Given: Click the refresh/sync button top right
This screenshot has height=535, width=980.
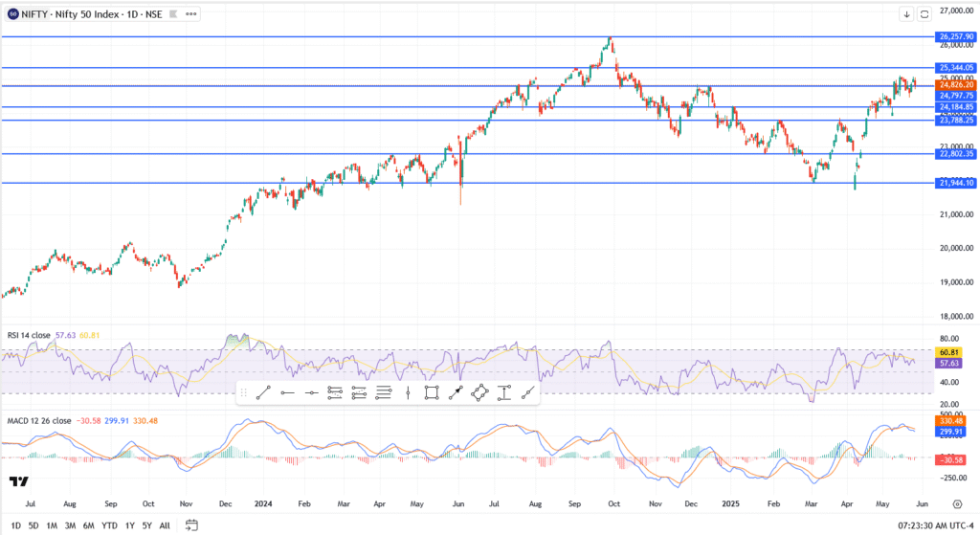Looking at the screenshot, I should pyautogui.click(x=924, y=13).
